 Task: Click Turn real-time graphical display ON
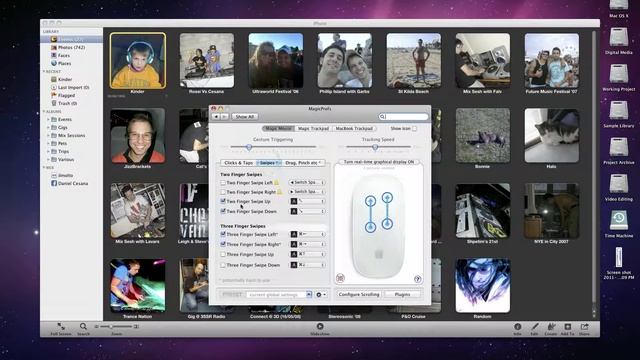[x=379, y=162]
